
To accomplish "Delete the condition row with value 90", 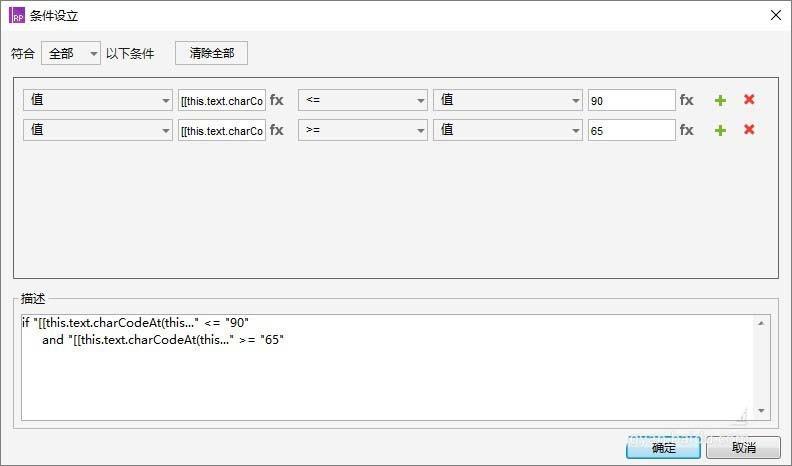I will tap(749, 99).
